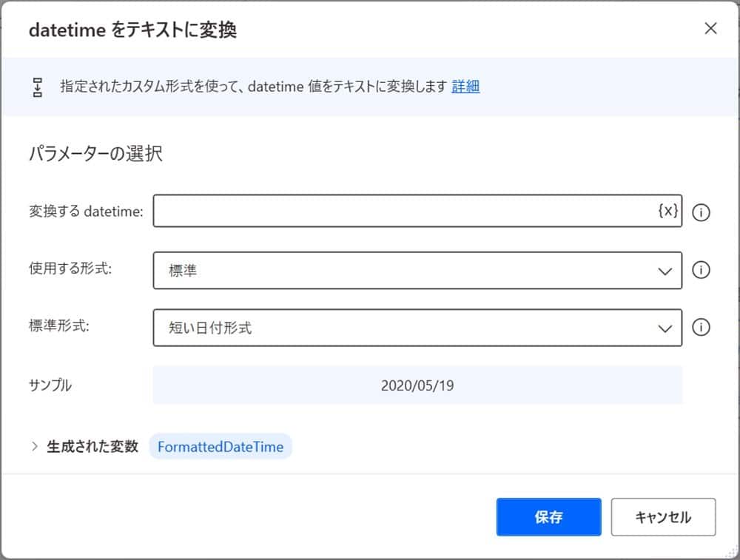This screenshot has width=740, height=560.
Task: Close the datetime conversion dialog
Action: [x=710, y=29]
